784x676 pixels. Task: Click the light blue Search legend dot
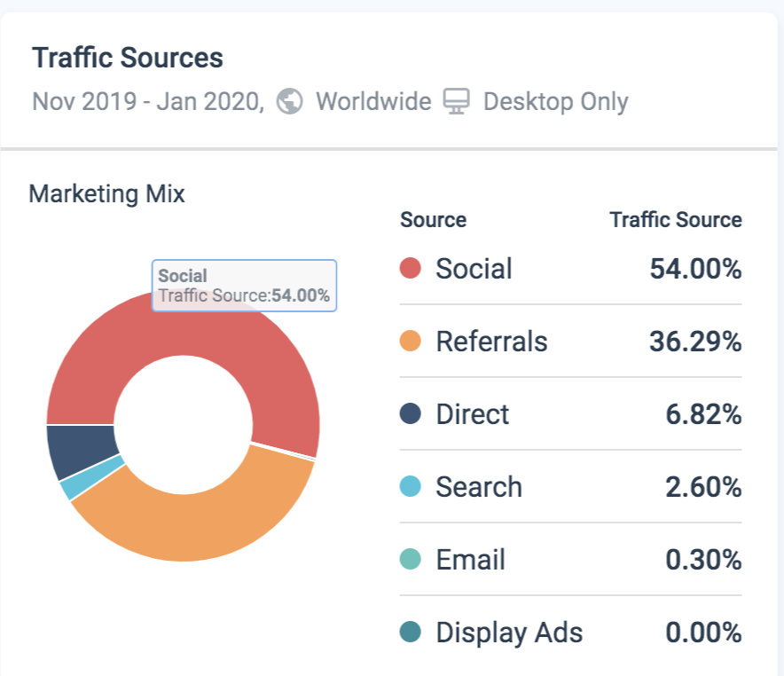pos(410,487)
